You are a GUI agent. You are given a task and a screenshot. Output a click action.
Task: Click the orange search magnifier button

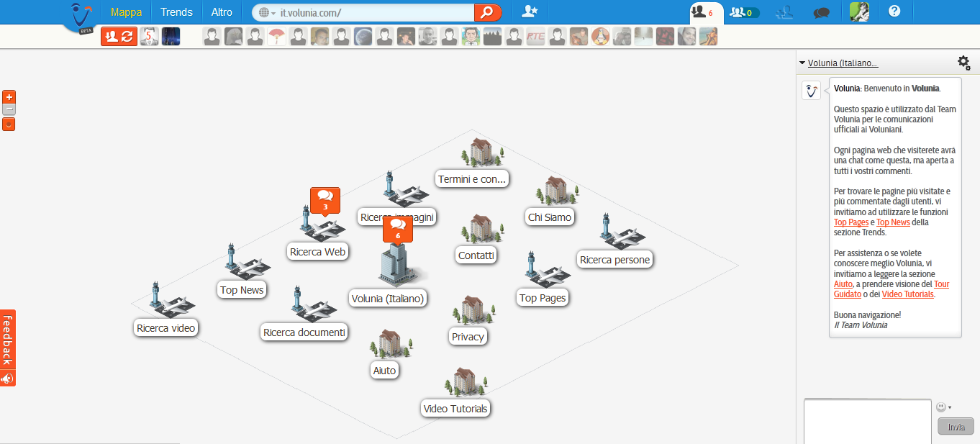(487, 12)
